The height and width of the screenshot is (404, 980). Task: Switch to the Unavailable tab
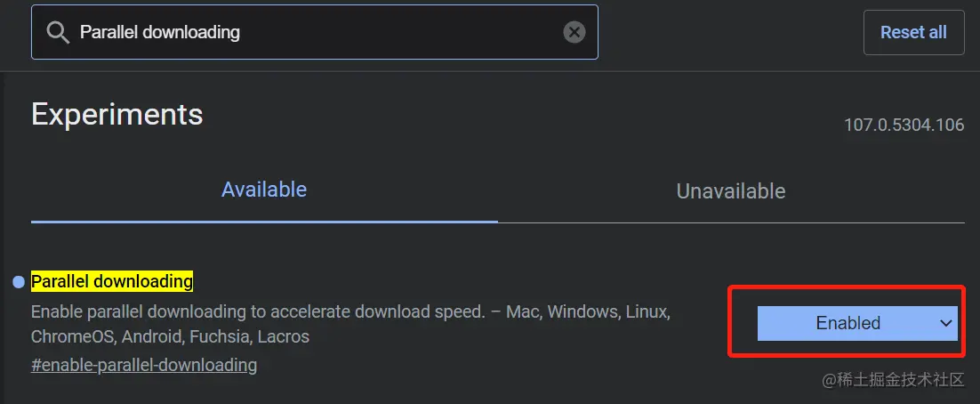730,191
